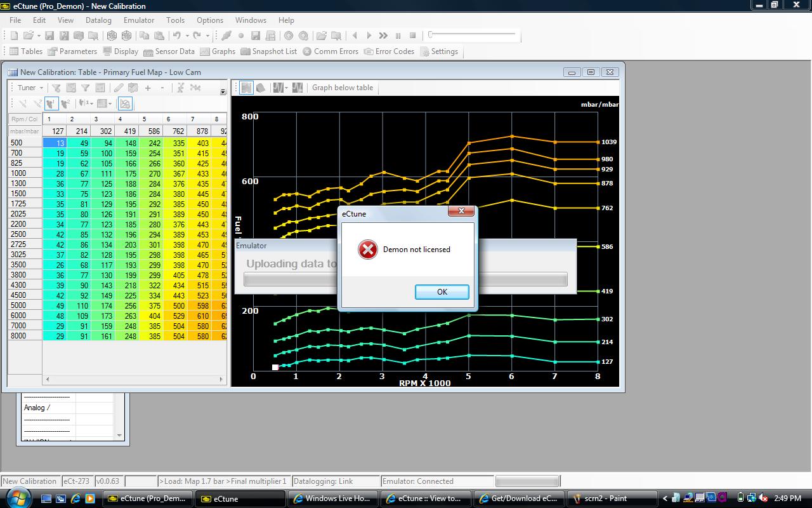Select the 8000 RPM row header

pyautogui.click(x=25, y=336)
